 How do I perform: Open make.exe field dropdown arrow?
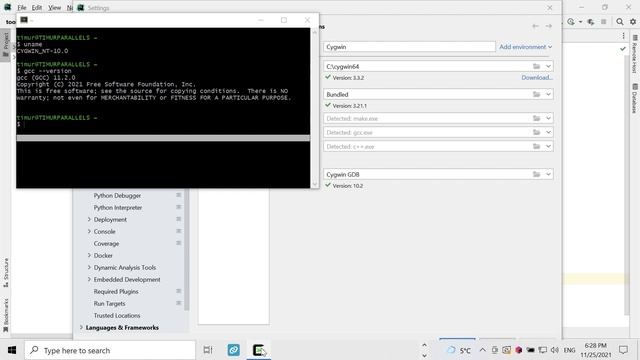(x=548, y=118)
